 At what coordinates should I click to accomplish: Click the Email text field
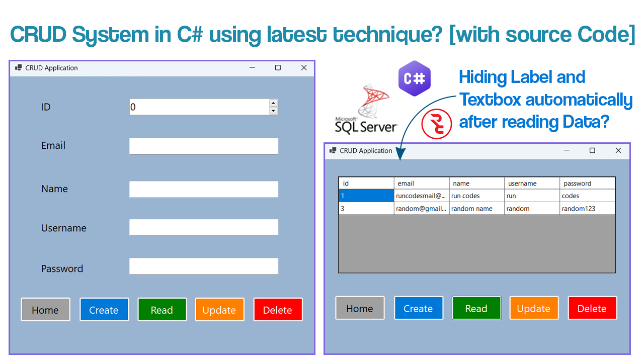coord(203,146)
